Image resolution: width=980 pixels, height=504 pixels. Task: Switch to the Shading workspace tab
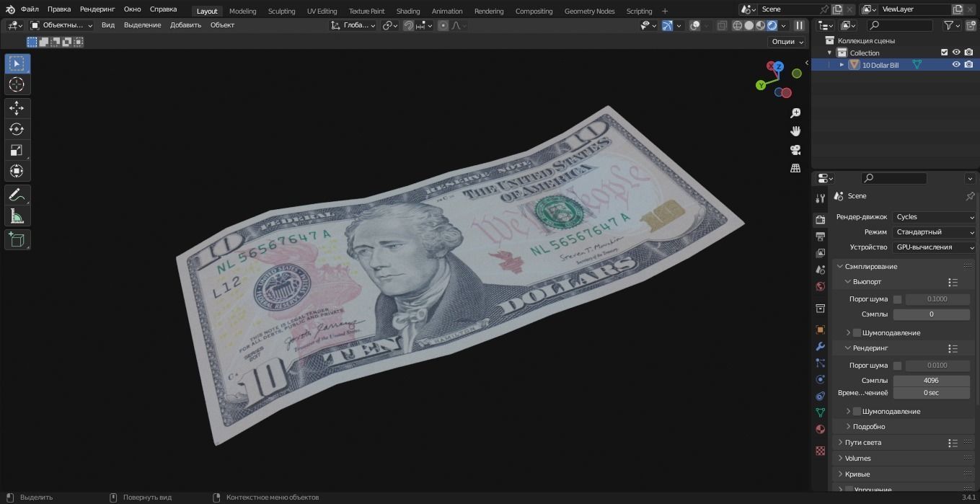point(408,11)
